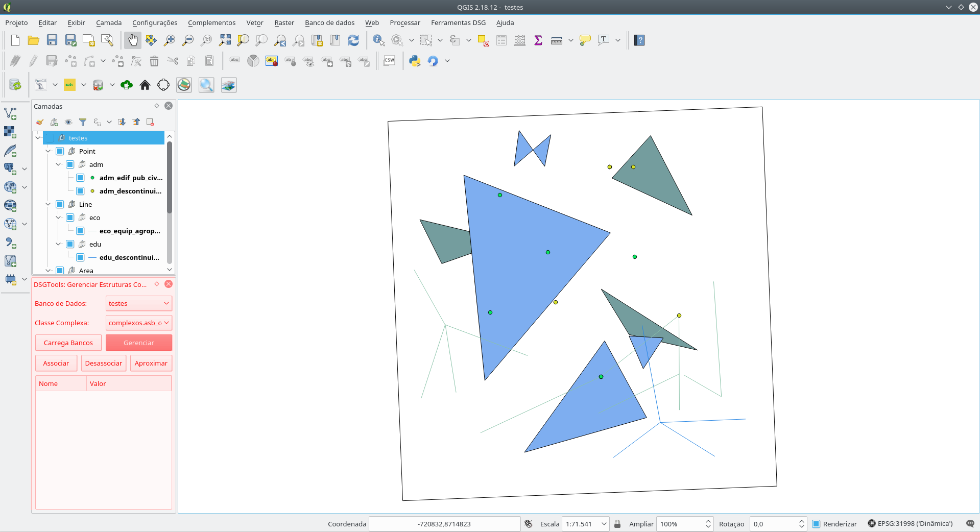Open the Camada menu
This screenshot has height=532, width=980.
[109, 22]
